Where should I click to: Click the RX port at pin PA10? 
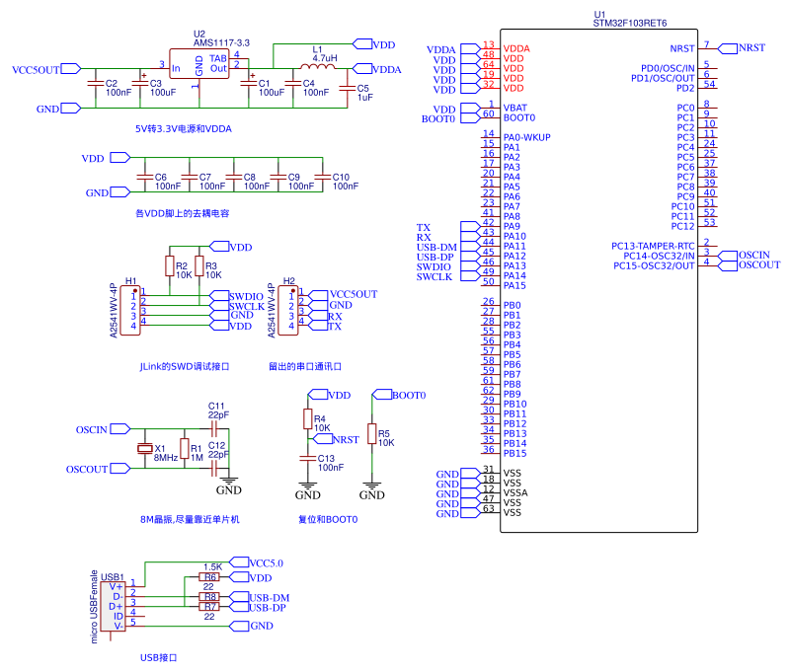471,237
